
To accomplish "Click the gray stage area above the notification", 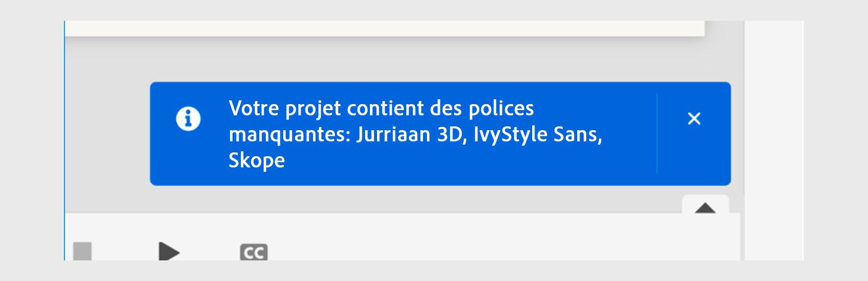I will 380,60.
